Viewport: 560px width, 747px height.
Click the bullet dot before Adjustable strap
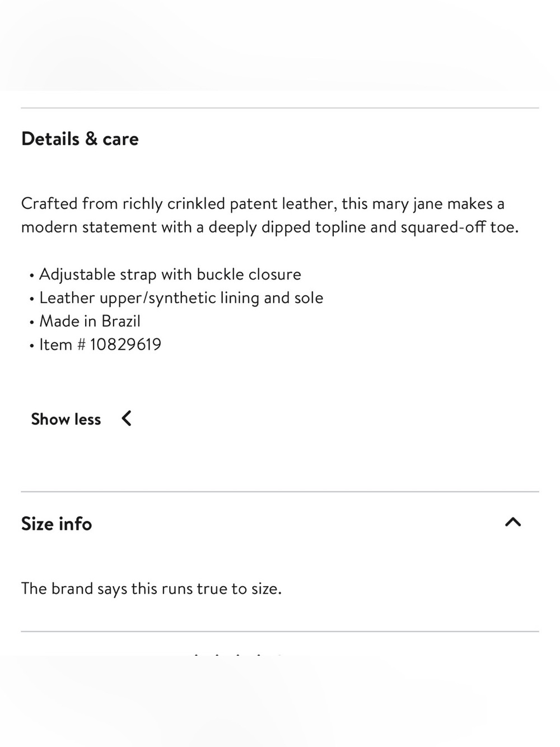[32, 276]
